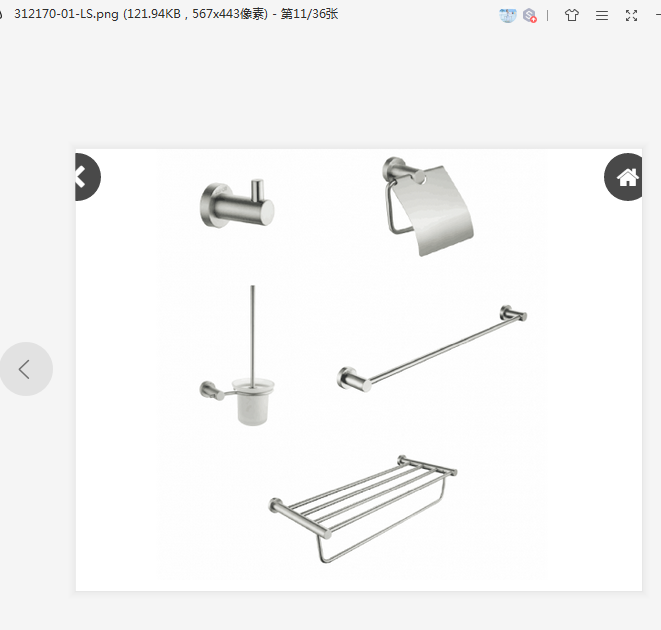Click the robe hook product picture
This screenshot has width=661, height=630.
click(x=237, y=204)
